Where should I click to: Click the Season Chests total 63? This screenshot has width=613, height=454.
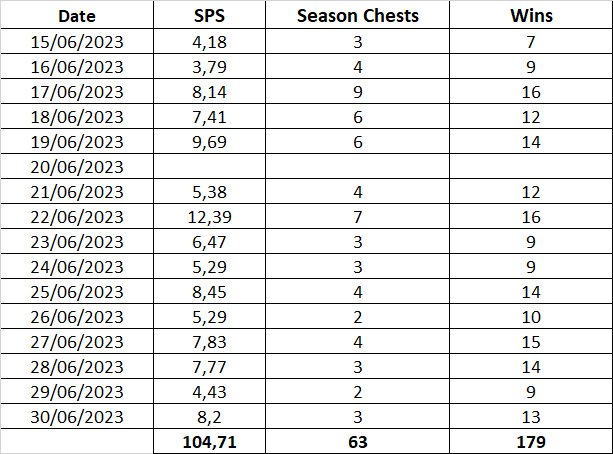[357, 441]
